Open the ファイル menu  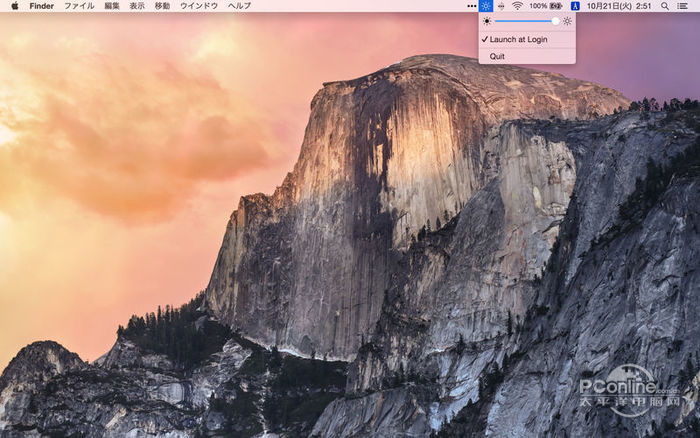79,6
